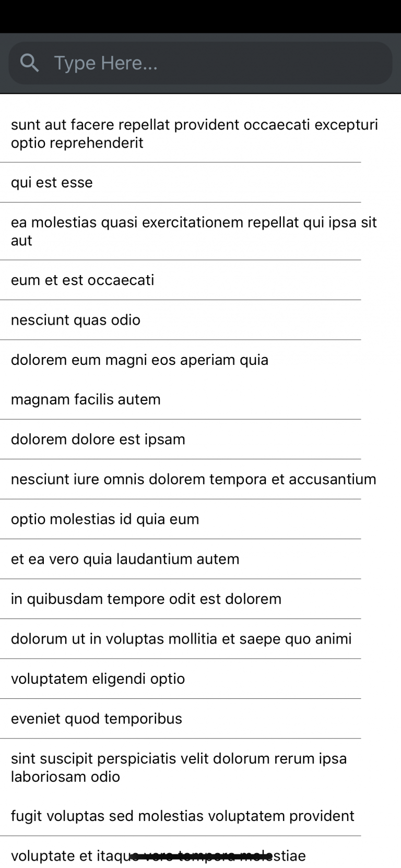Open "sunt aut facere repellat" list item
Image resolution: width=401 pixels, height=868 pixels.
[194, 134]
